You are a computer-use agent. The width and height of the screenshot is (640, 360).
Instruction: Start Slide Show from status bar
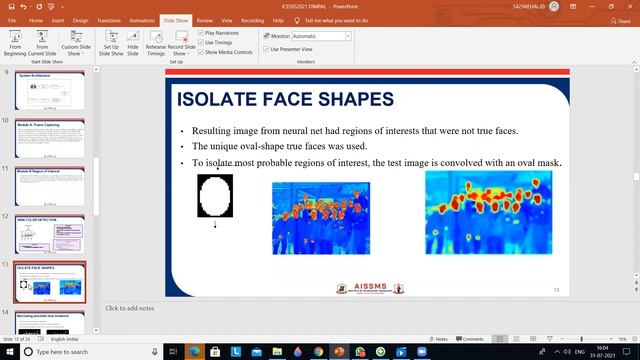click(x=550, y=339)
